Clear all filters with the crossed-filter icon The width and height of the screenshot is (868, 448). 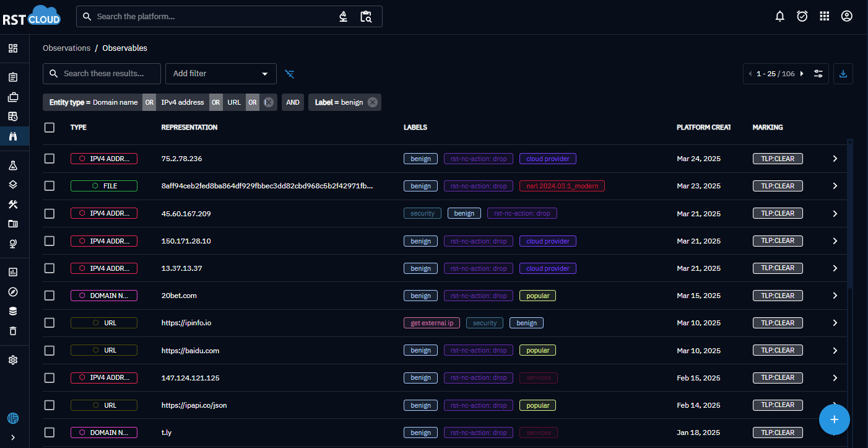point(290,74)
